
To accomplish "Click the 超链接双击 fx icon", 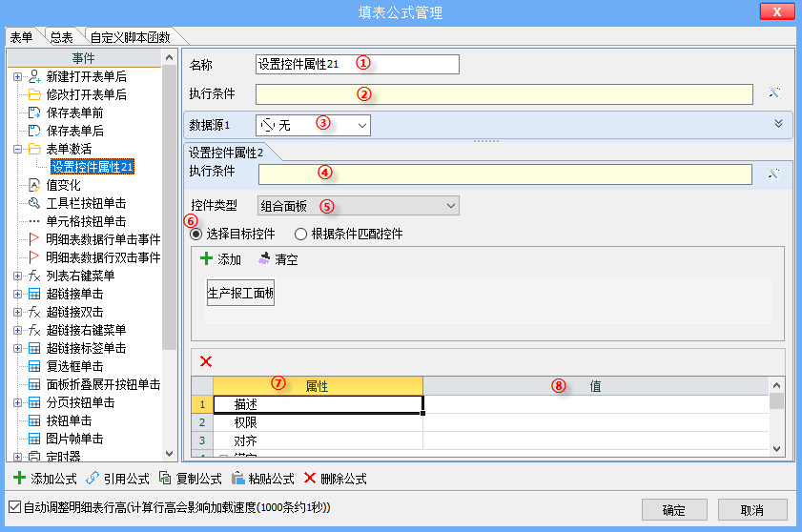I will coord(34,312).
